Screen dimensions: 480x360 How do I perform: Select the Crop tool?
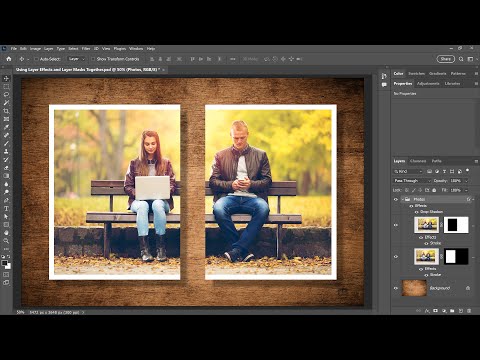pos(6,111)
